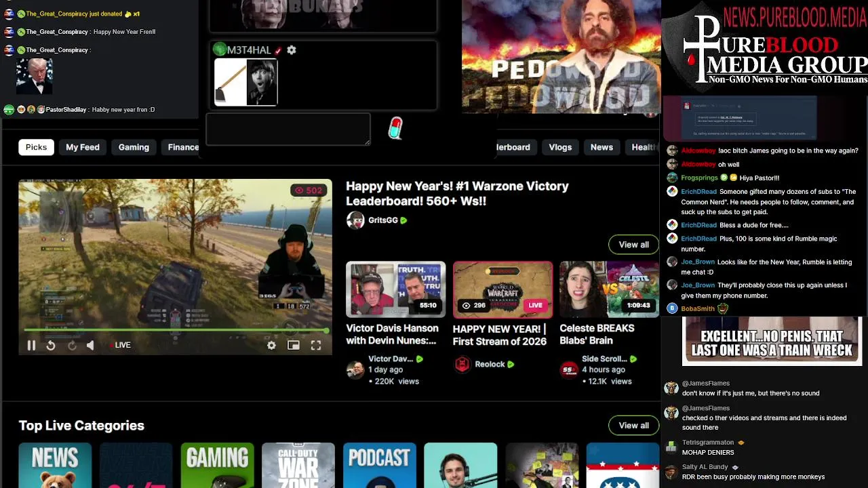Open the video player settings gear
The width and height of the screenshot is (868, 488).
click(x=271, y=345)
